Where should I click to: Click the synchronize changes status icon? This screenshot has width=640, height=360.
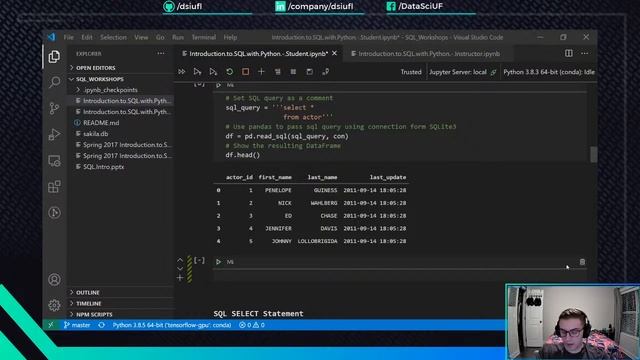coord(102,325)
